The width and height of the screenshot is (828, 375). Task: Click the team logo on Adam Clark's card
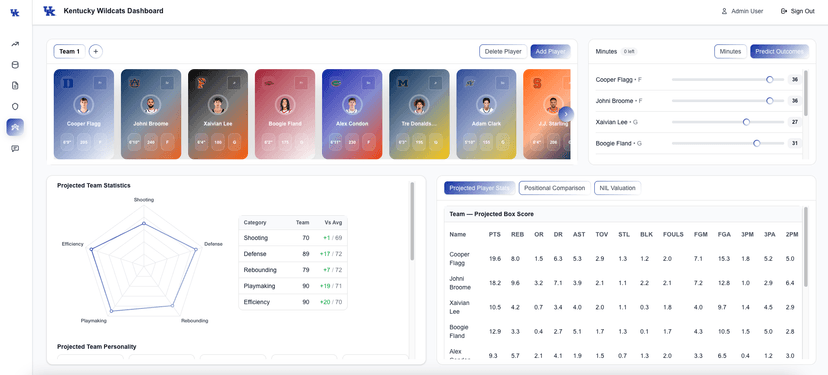[471, 83]
